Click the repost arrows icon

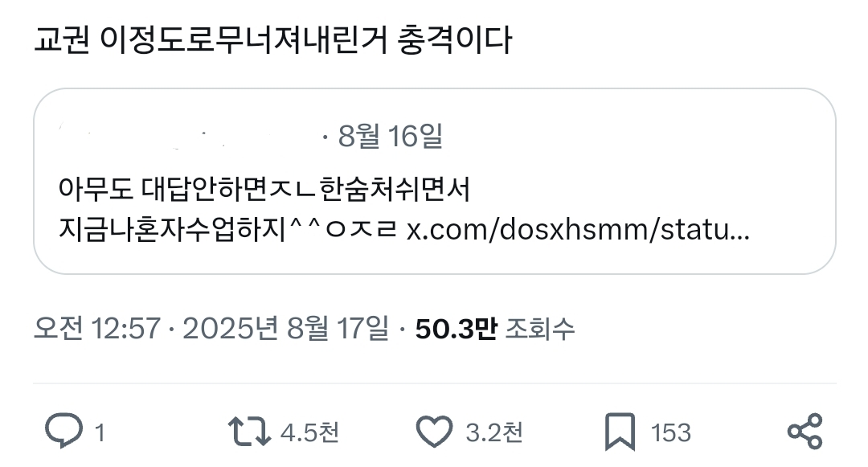click(x=249, y=432)
